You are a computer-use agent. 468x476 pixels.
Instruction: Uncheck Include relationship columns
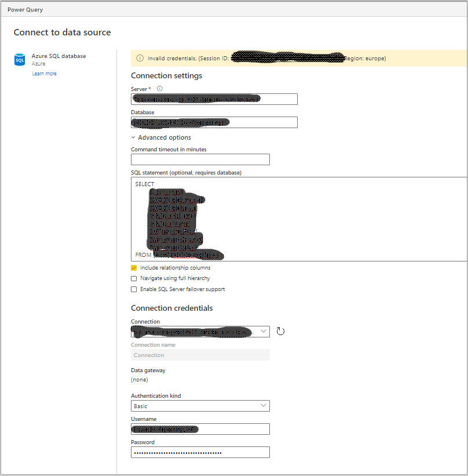point(134,268)
